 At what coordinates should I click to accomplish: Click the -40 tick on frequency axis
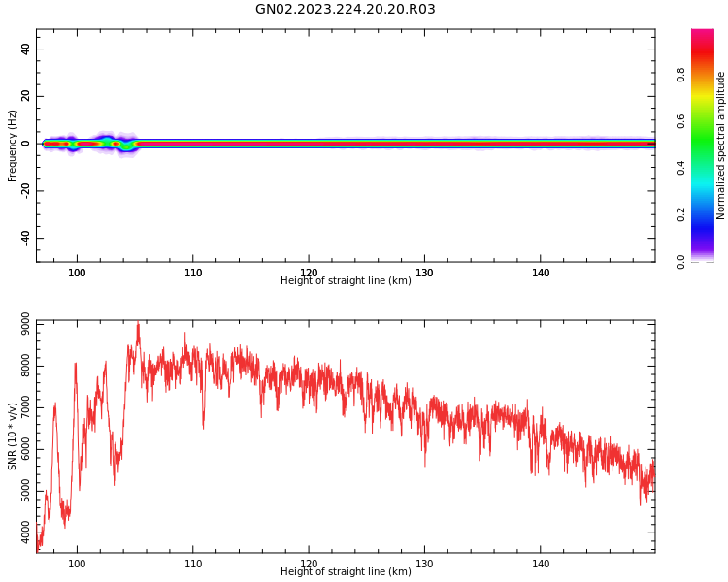(x=25, y=239)
